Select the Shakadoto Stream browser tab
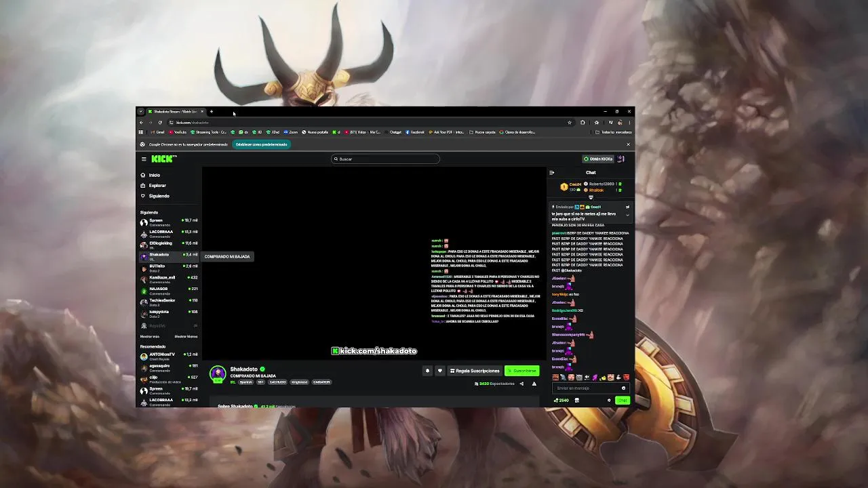The image size is (868, 488). click(x=176, y=112)
